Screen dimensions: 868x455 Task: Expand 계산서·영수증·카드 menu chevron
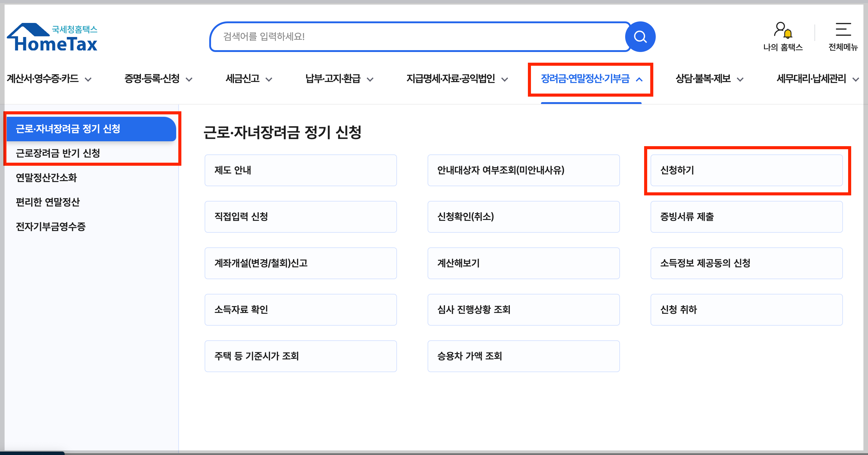click(88, 80)
